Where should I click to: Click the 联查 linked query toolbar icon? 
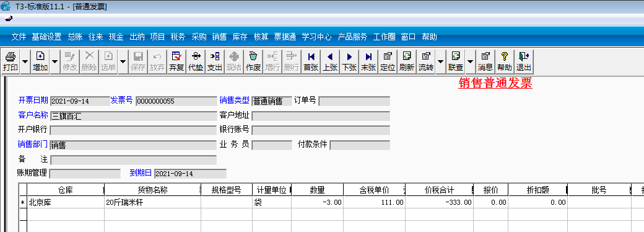pos(456,61)
